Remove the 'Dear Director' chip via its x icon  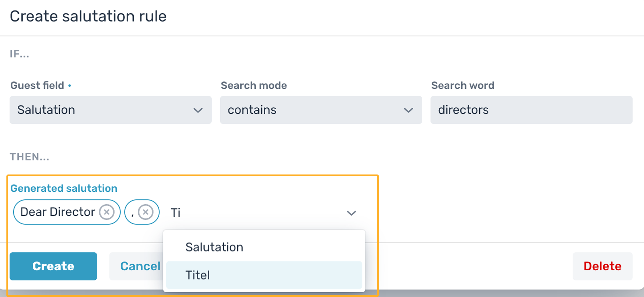pyautogui.click(x=107, y=212)
